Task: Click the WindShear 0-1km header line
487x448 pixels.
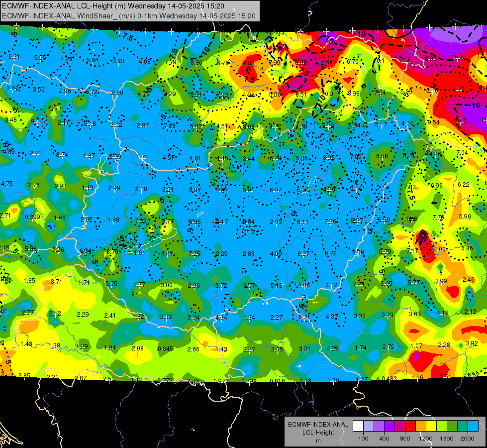Action: click(128, 16)
